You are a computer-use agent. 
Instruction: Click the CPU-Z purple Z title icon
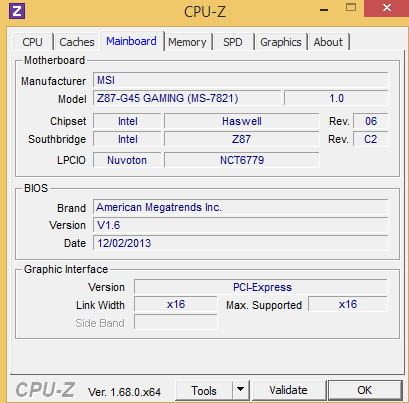click(x=17, y=11)
